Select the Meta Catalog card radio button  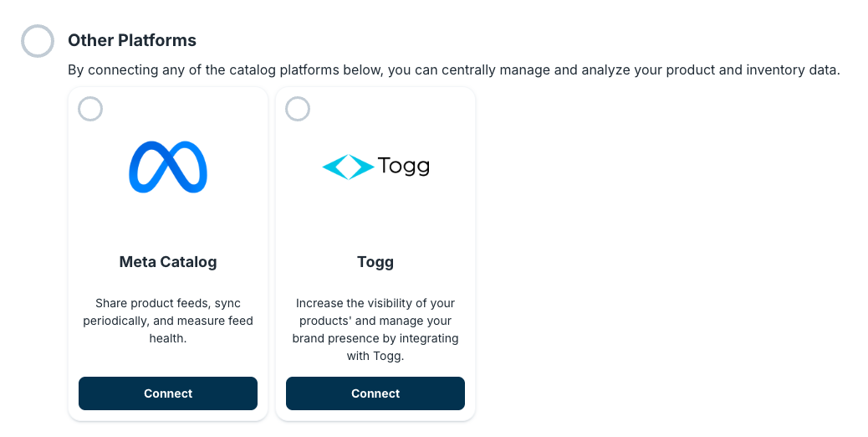tap(90, 109)
